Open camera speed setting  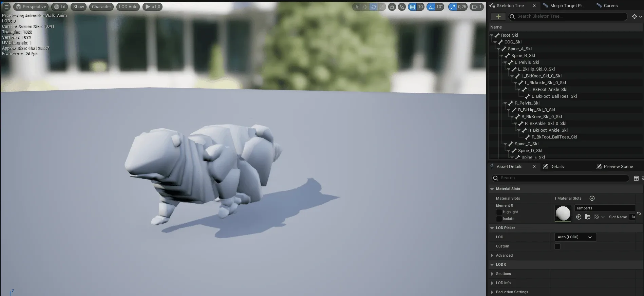(477, 7)
